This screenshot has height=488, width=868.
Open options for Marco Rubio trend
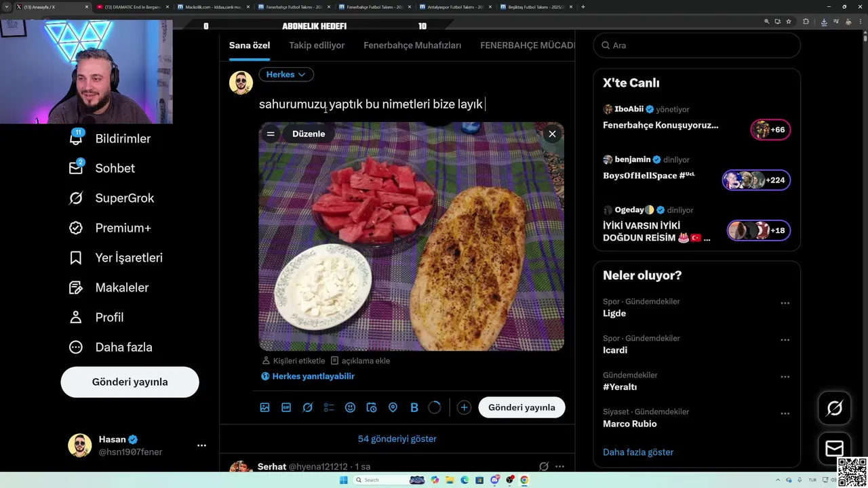pos(785,413)
